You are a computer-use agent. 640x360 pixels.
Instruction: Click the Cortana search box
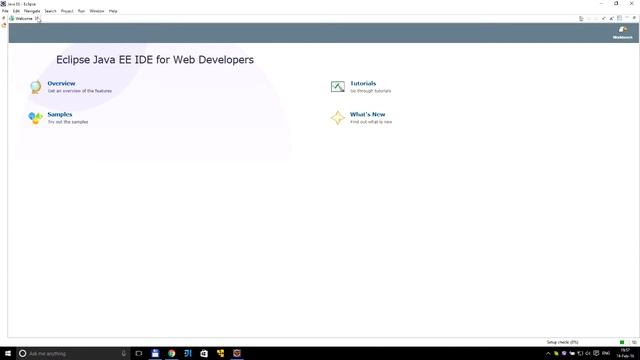click(73, 353)
